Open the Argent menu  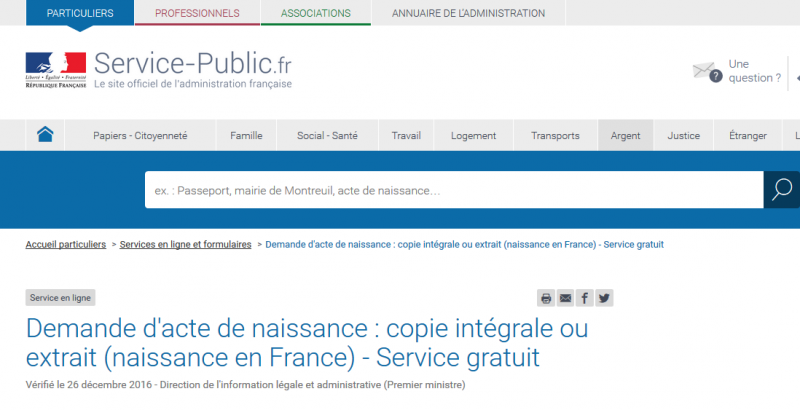pos(626,136)
